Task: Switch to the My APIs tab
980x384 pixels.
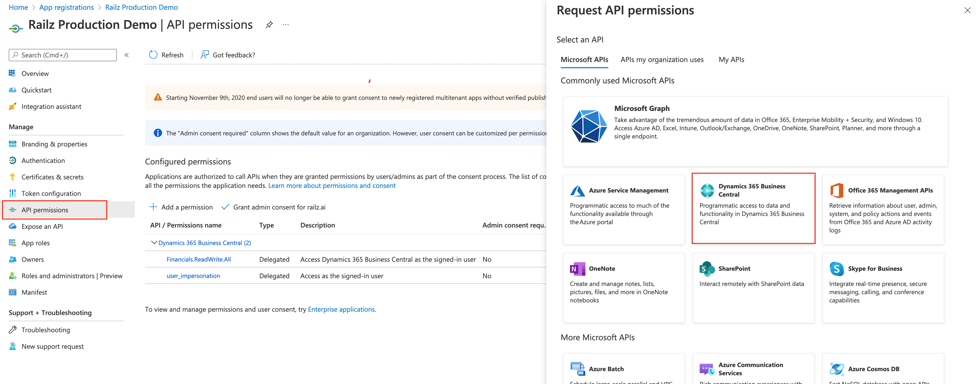Action: pyautogui.click(x=731, y=59)
